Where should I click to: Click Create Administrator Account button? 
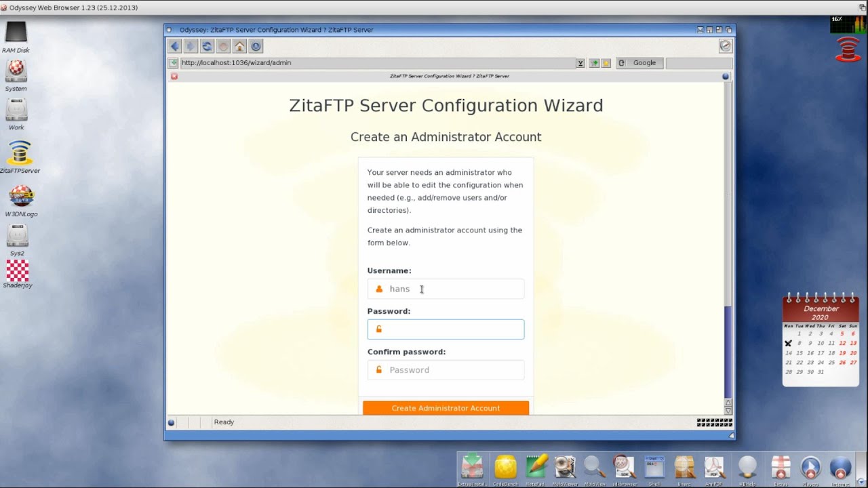(446, 408)
